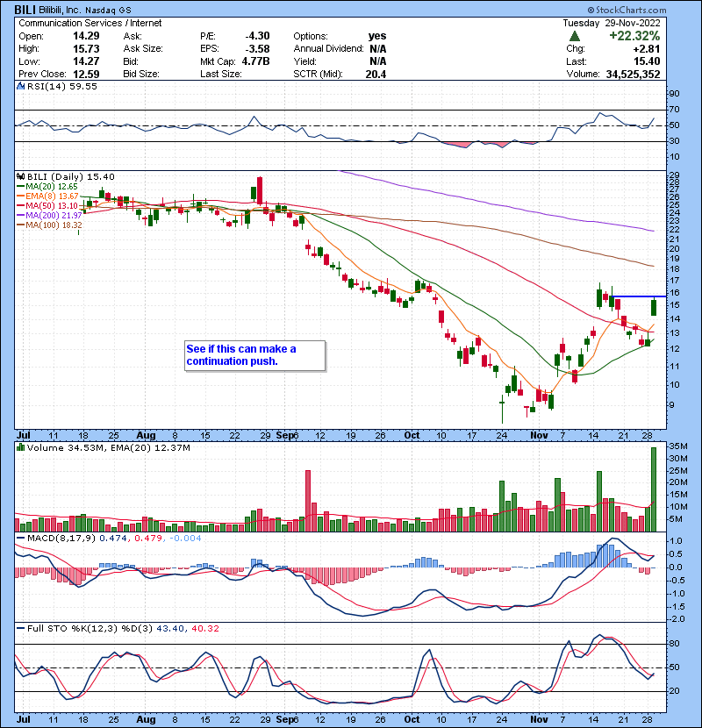Viewport: 702px width, 728px height.
Task: Click the green up-arrow change indicator
Action: [575, 36]
